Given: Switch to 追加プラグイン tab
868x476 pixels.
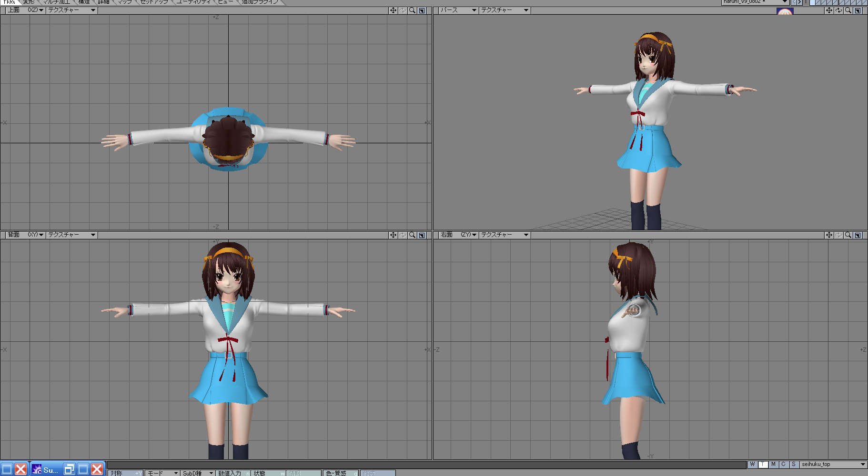Looking at the screenshot, I should (260, 2).
